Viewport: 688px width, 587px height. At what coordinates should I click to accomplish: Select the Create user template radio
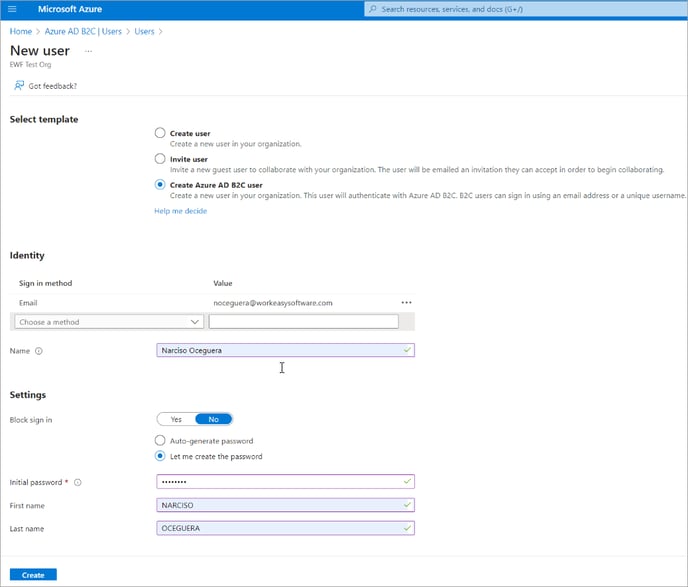160,133
